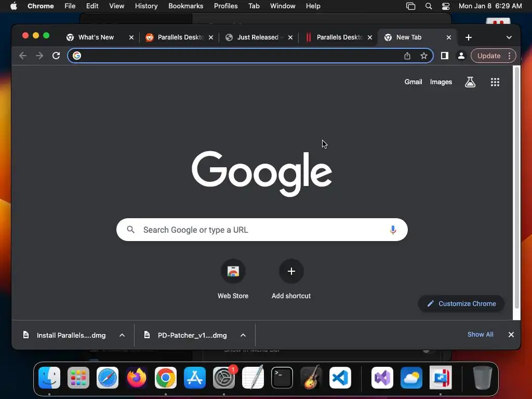
Task: Open App Store from the Dock
Action: 195,378
